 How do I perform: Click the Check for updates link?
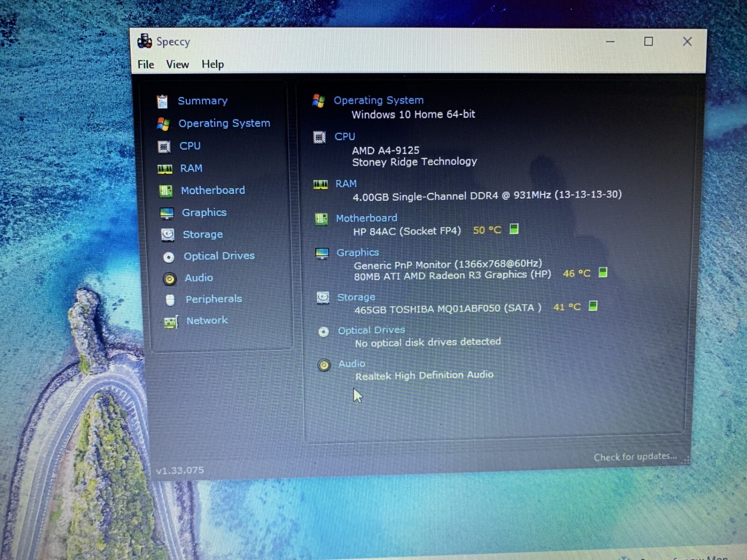pyautogui.click(x=635, y=457)
